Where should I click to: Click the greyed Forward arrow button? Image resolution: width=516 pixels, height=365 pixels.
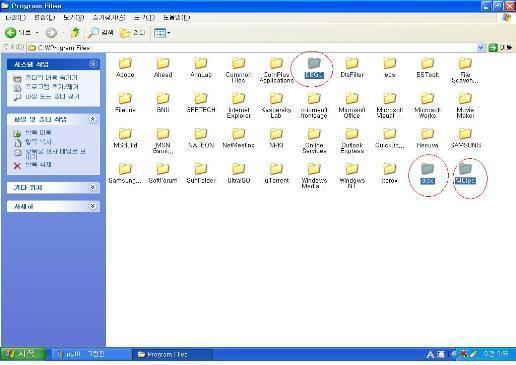[51, 33]
